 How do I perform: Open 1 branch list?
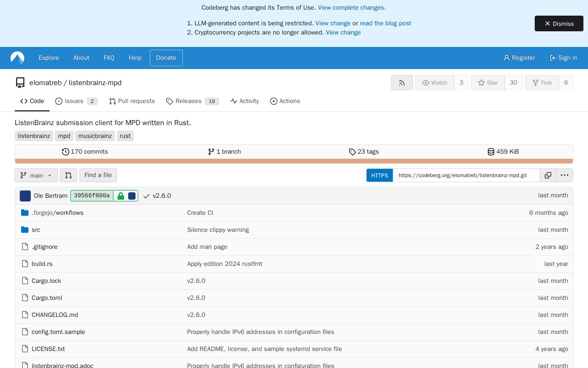tap(224, 152)
